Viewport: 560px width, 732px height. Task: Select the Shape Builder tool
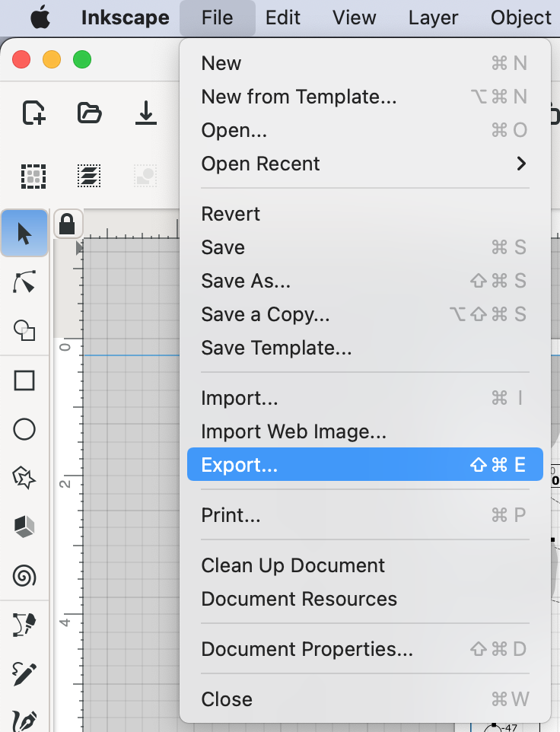click(x=24, y=330)
